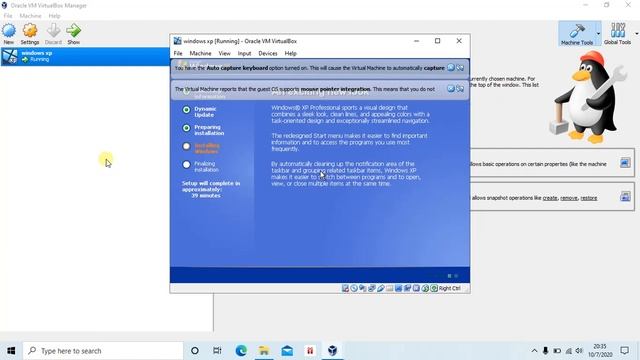Open Help menu in VirtualBox Manager window

click(x=54, y=16)
